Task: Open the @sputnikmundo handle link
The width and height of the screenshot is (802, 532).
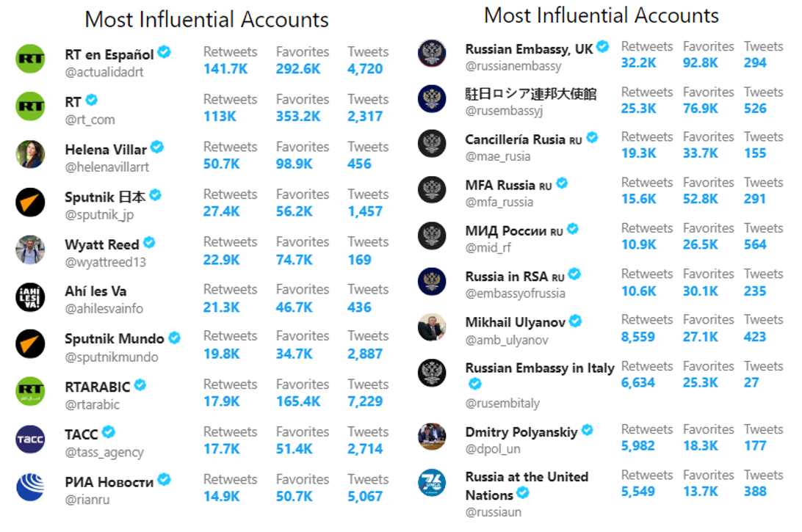Action: coord(112,357)
